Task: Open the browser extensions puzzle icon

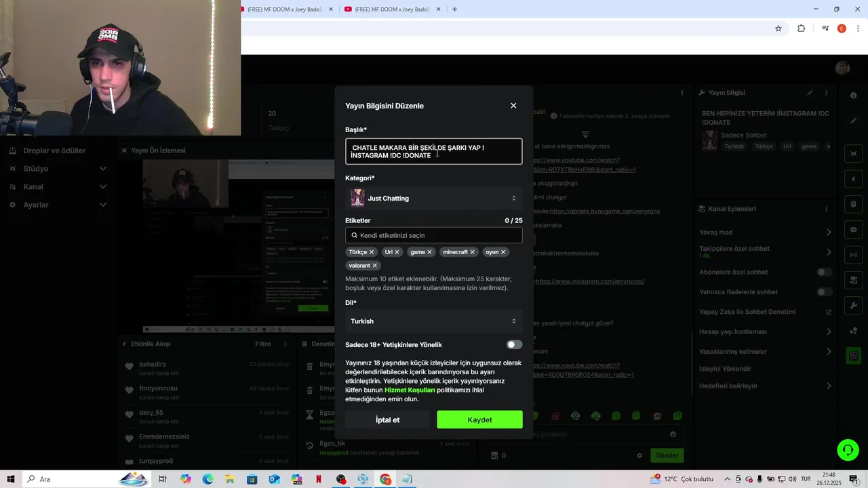Action: [x=801, y=28]
